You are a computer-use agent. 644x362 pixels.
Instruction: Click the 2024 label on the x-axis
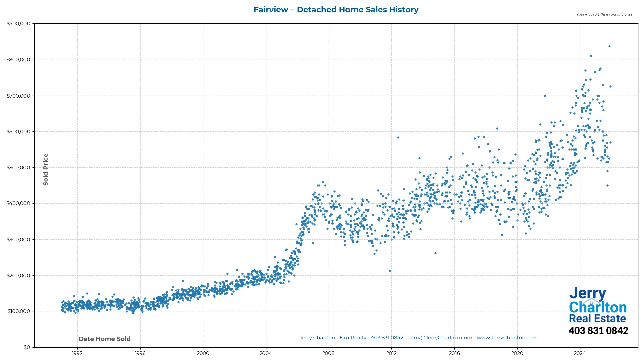pyautogui.click(x=580, y=353)
